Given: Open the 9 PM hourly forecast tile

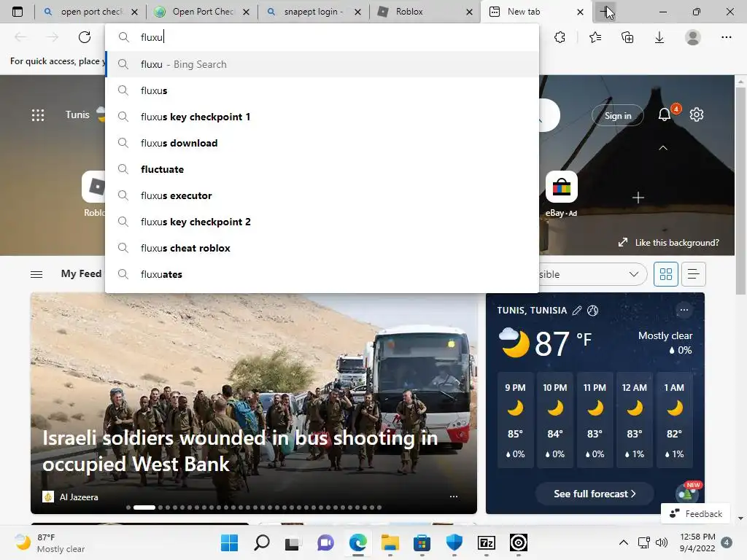Looking at the screenshot, I should click(x=515, y=421).
